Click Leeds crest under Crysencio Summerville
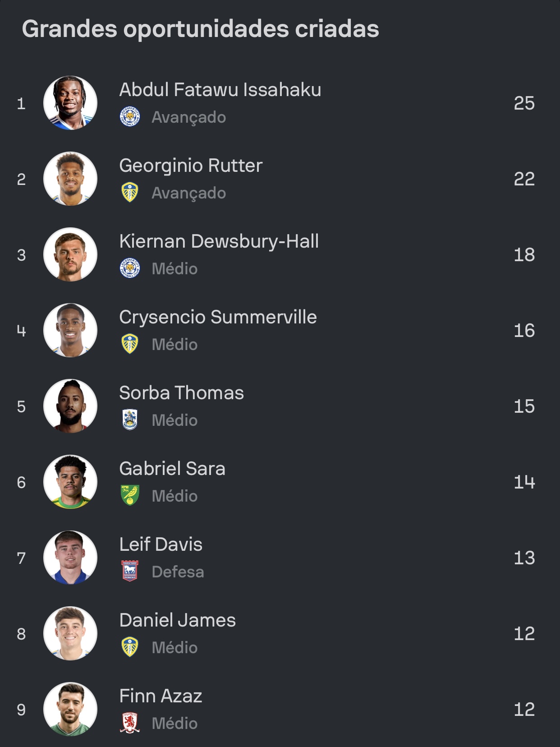Image resolution: width=560 pixels, height=747 pixels. pyautogui.click(x=130, y=345)
